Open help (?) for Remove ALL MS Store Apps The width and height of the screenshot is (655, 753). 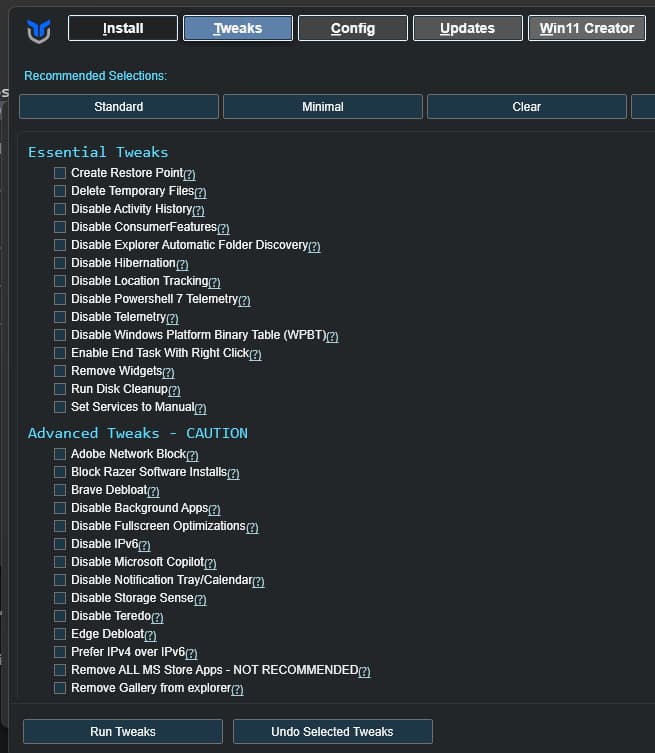pyautogui.click(x=364, y=671)
